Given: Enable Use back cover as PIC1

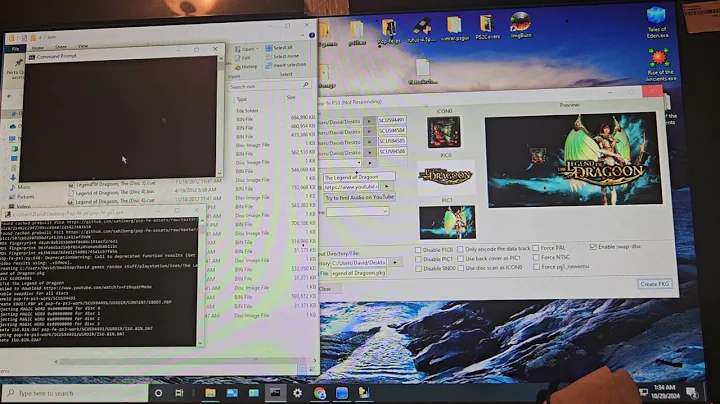Looking at the screenshot, I should point(461,258).
